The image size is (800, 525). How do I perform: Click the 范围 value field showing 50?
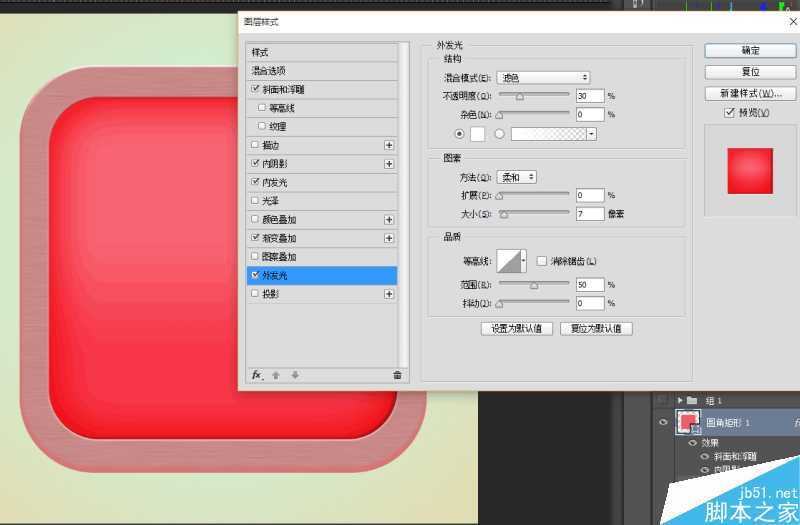590,285
